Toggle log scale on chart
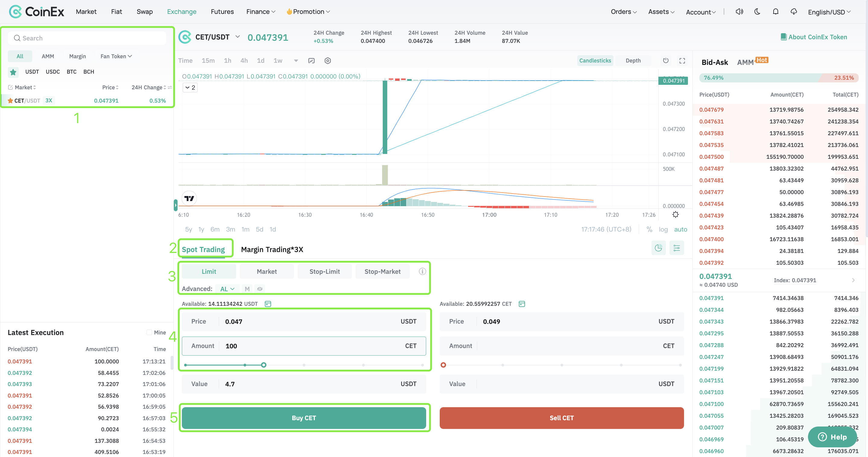This screenshot has width=868, height=457. point(663,229)
